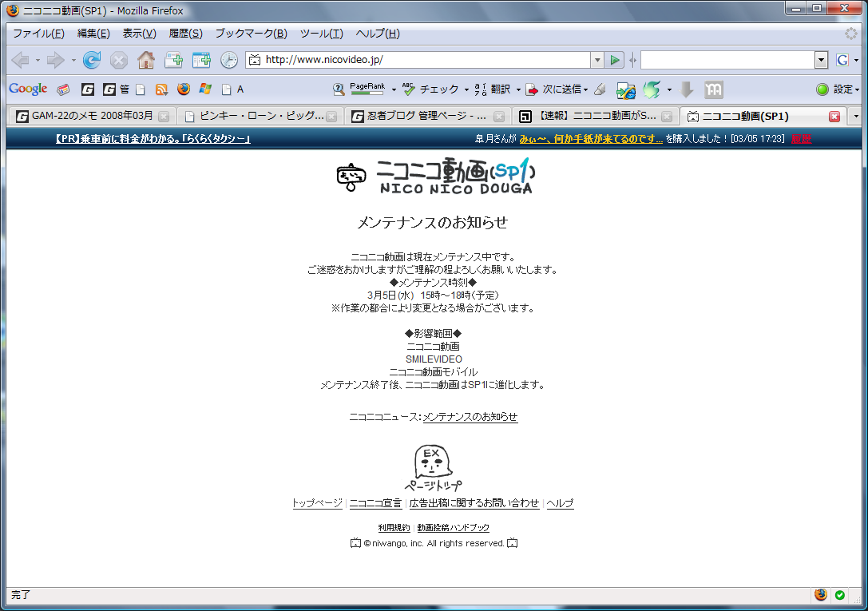Expand the search box dropdown arrow

[x=821, y=60]
